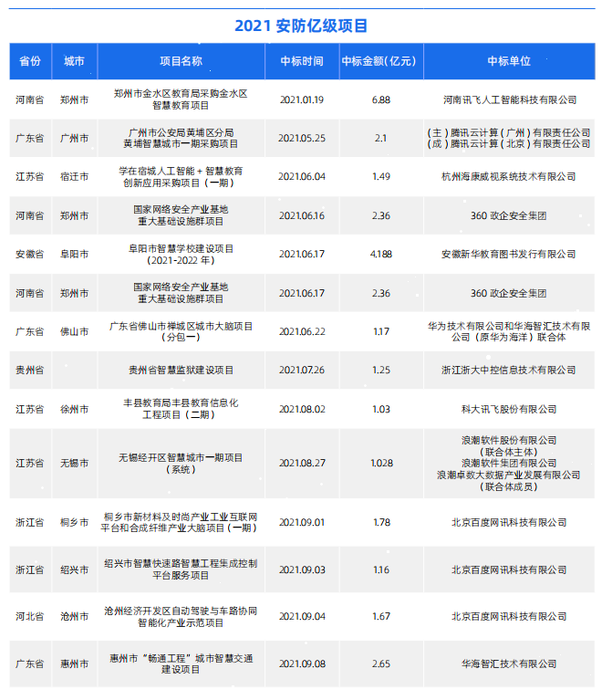612x700 pixels.
Task: Click date cell '2021.07.26'
Action: pos(302,371)
